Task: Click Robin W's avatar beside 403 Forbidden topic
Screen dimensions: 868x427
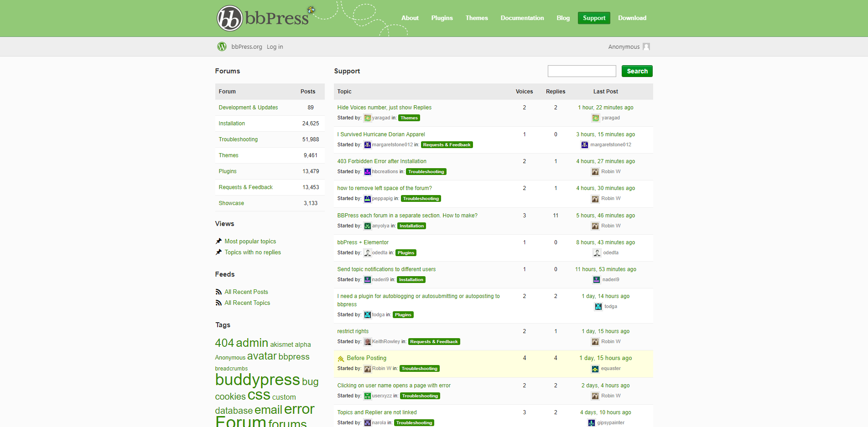Action: (595, 171)
